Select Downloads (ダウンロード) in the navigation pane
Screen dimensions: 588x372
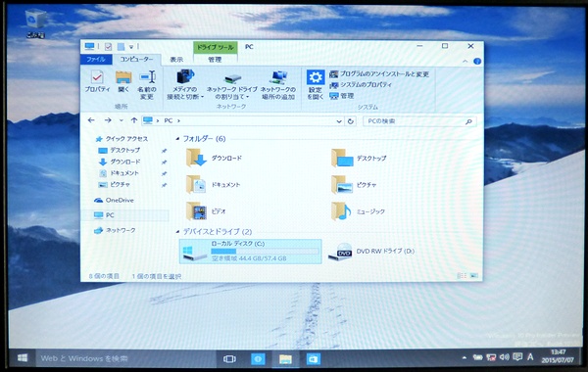[120, 162]
